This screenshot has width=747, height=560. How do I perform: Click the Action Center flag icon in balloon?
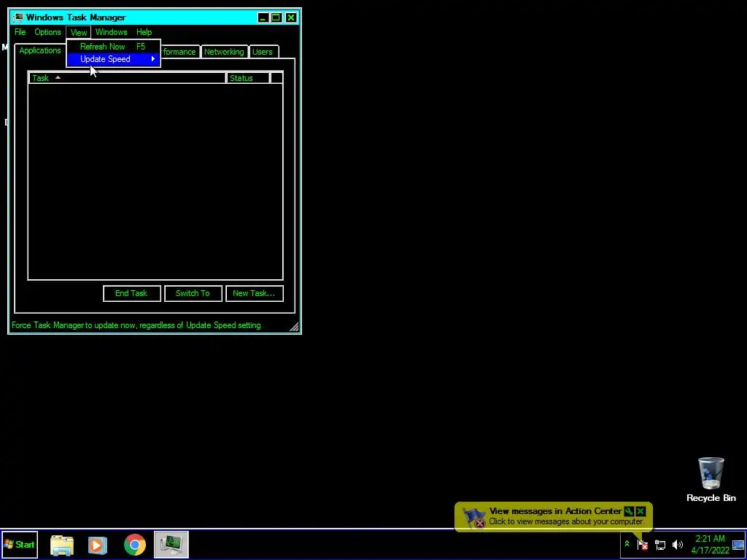474,518
